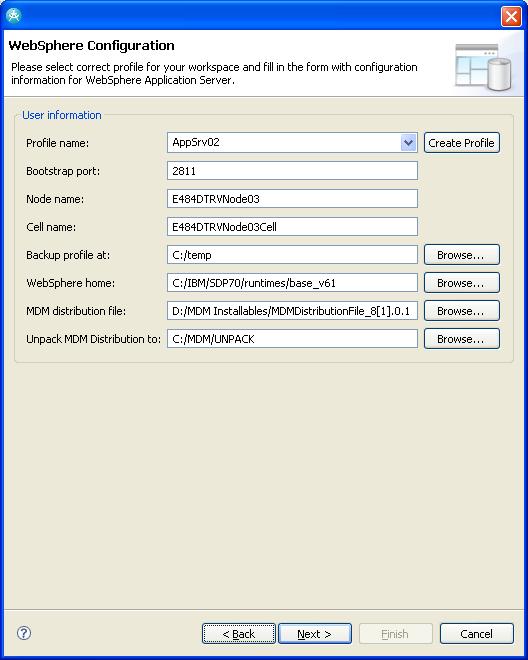Focus the Cell name field
Screen dimensions: 528x660
pos(292,227)
